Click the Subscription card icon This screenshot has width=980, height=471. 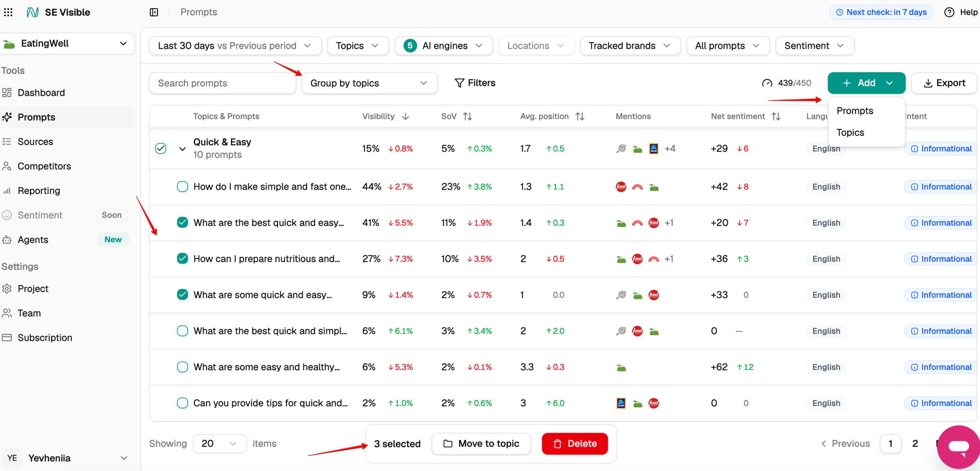[7, 337]
